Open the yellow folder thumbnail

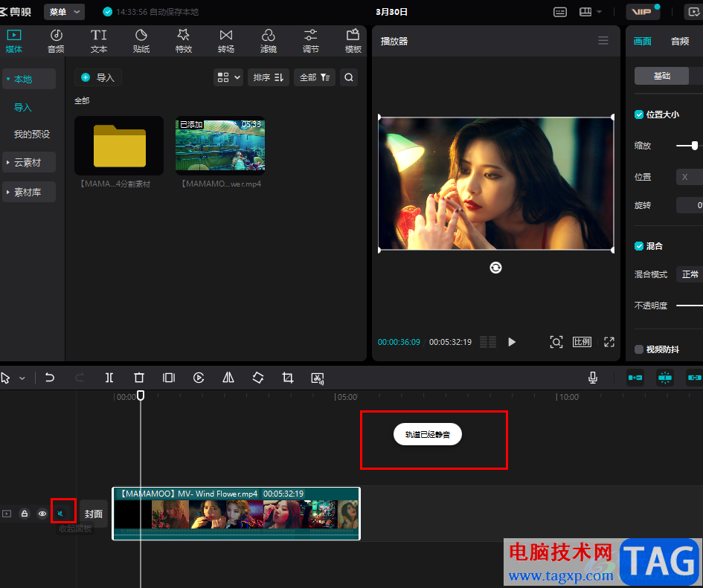(x=119, y=146)
